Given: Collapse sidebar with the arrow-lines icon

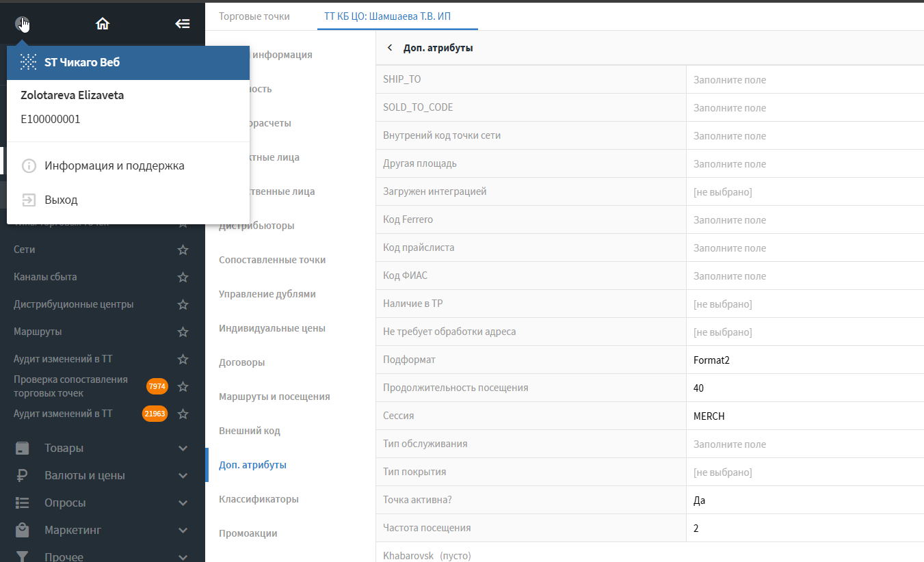Looking at the screenshot, I should click(x=183, y=24).
